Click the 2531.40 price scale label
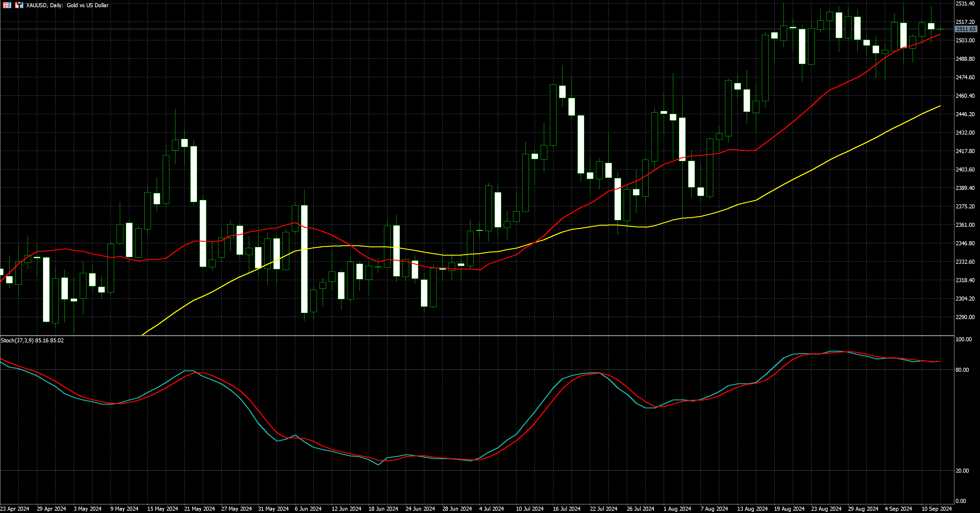This screenshot has height=513, width=980. point(965,3)
